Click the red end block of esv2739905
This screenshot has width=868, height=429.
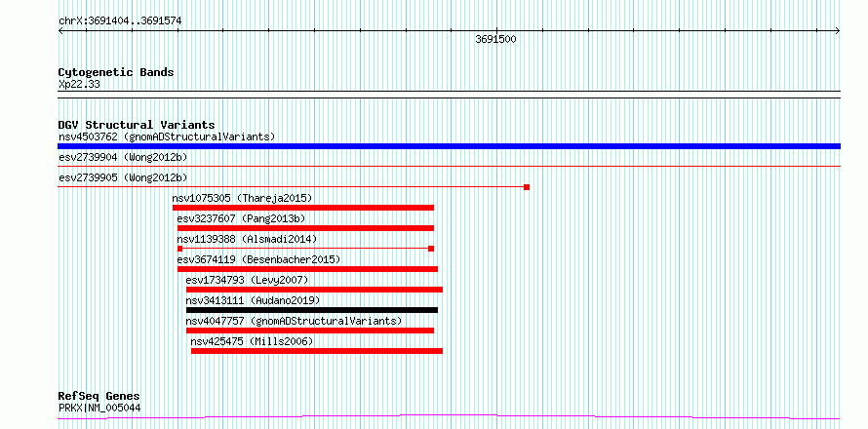[527, 187]
